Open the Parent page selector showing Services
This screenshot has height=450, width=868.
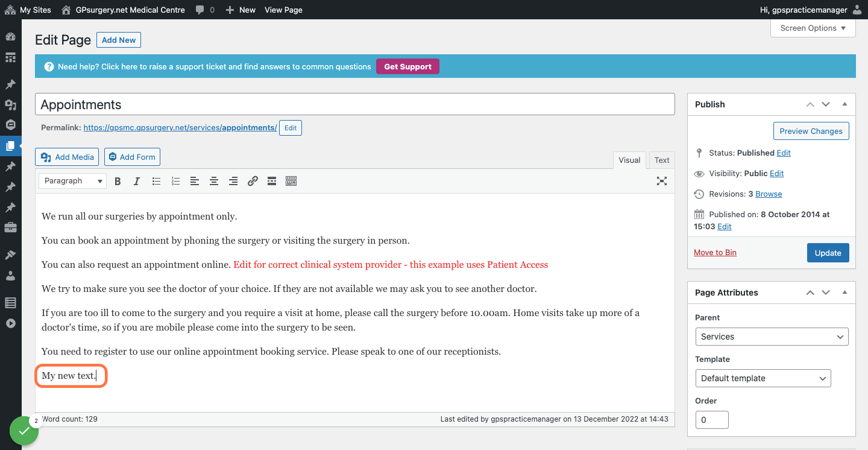772,337
